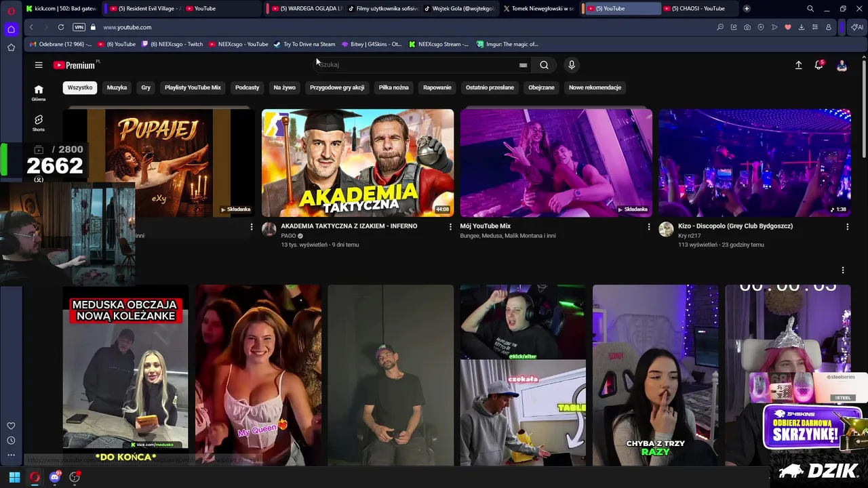Switch to Resident Evil Village tab
Viewport: 868px width, 488px height.
coord(144,9)
